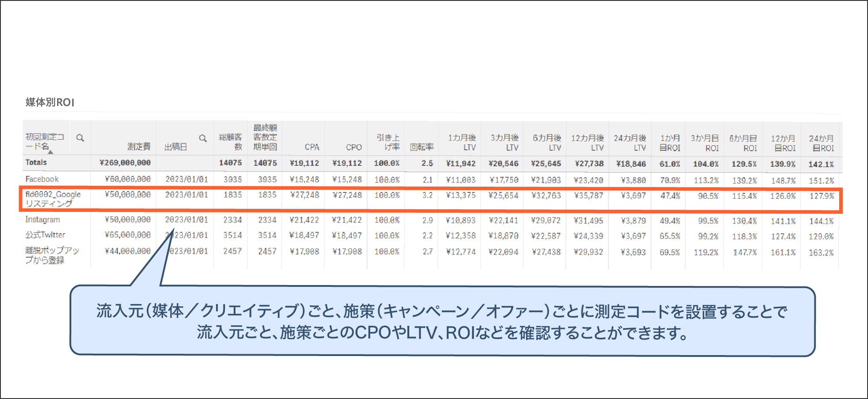Click the 1か月目ROI column header
This screenshot has width=868, height=399.
tap(670, 143)
